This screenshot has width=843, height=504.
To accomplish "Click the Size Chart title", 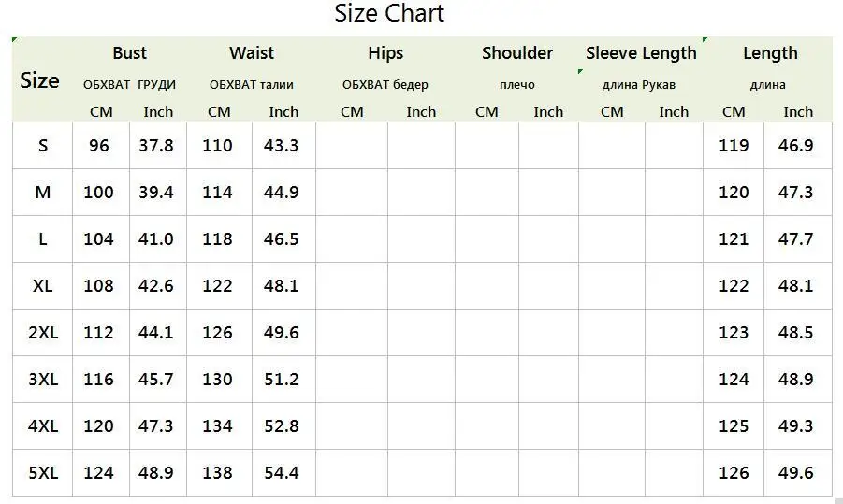I will tap(389, 13).
